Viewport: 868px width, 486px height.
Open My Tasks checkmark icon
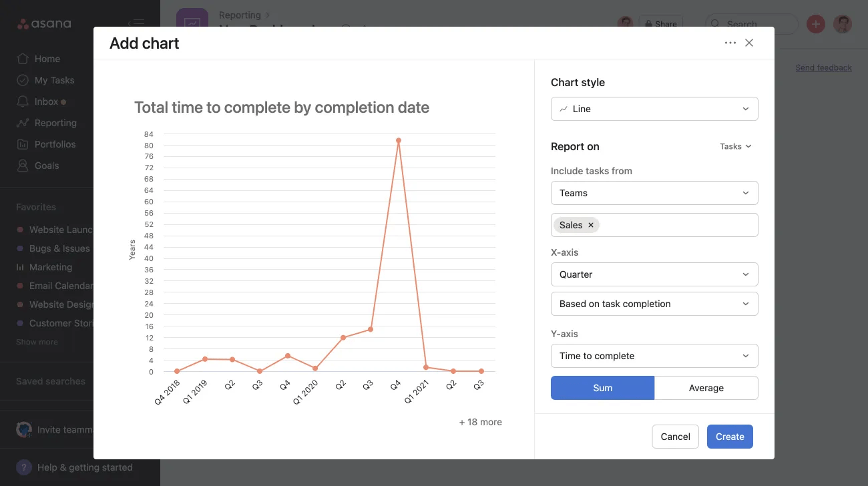pyautogui.click(x=23, y=80)
